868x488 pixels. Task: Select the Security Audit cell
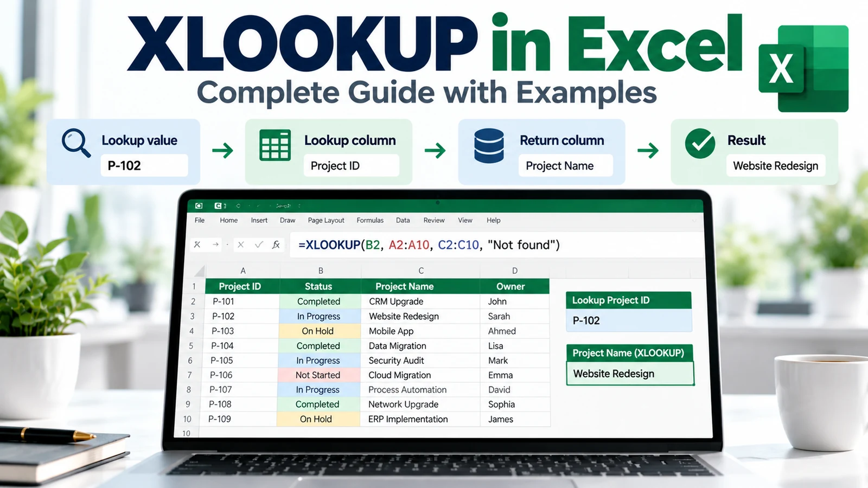pos(420,361)
